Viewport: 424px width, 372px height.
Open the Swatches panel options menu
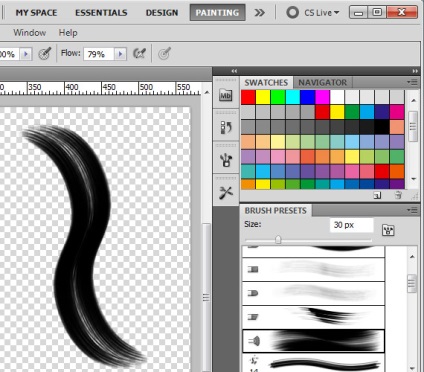[x=412, y=82]
